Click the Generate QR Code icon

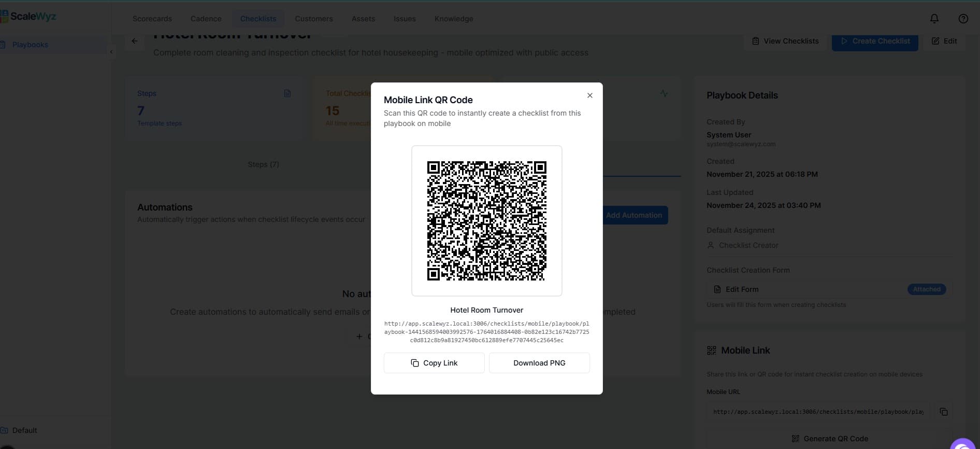796,439
